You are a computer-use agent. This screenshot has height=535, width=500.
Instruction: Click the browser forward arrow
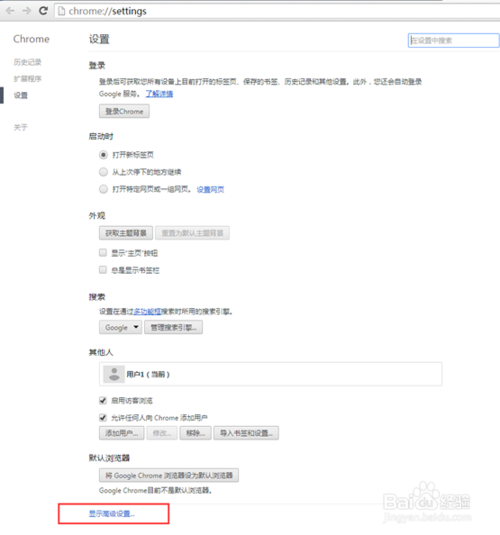tap(27, 11)
